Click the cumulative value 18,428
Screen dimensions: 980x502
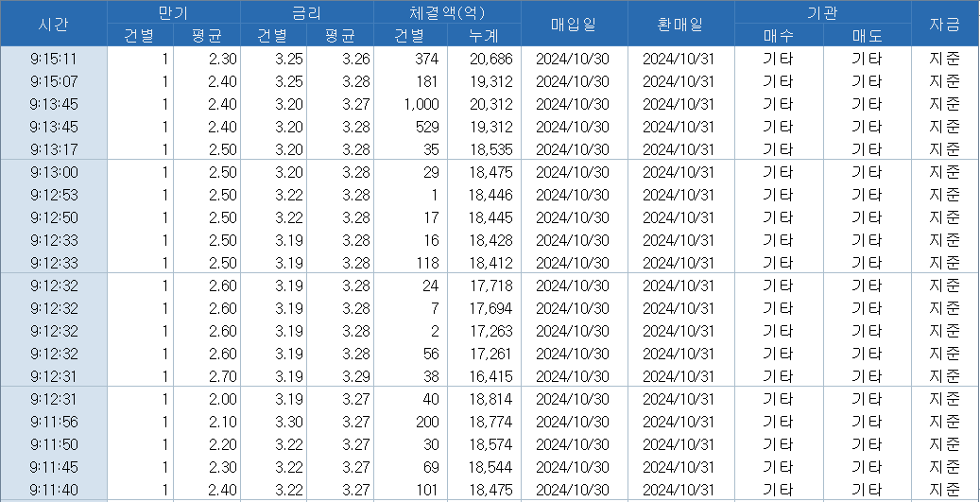[490, 240]
